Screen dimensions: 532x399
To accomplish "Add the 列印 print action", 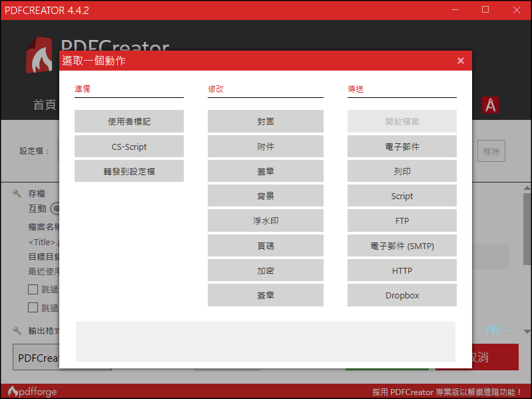I will click(x=401, y=171).
